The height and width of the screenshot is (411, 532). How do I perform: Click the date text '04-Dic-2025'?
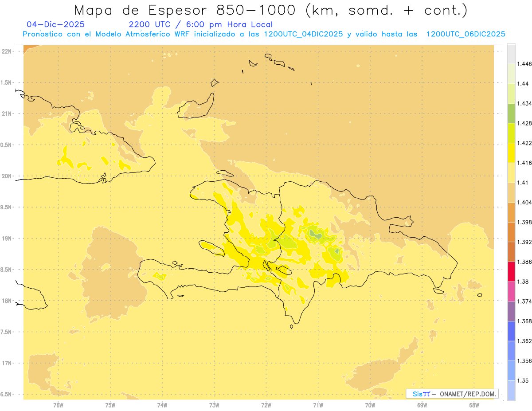56,24
